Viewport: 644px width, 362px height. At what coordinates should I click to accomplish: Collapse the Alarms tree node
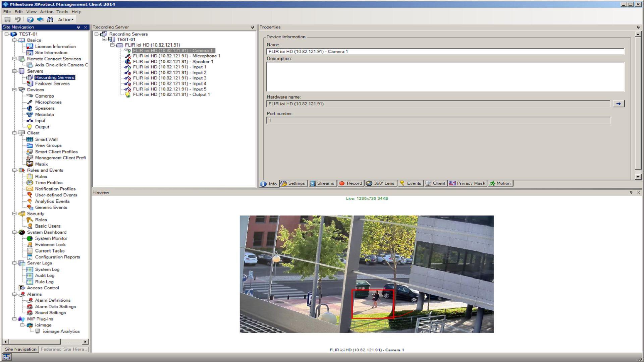tap(14, 294)
